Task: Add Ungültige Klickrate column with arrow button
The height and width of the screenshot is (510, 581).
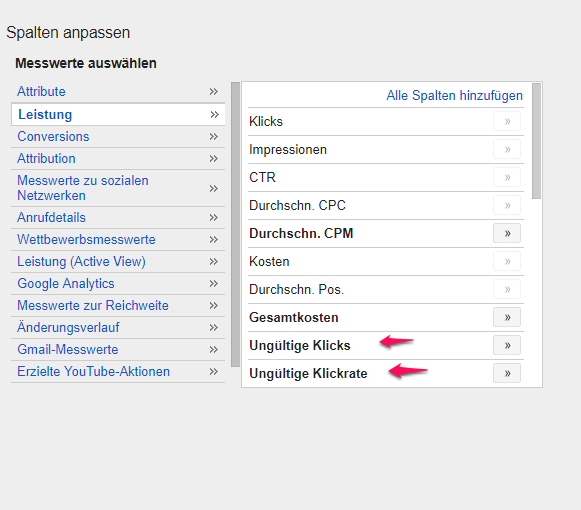Action: pyautogui.click(x=507, y=373)
